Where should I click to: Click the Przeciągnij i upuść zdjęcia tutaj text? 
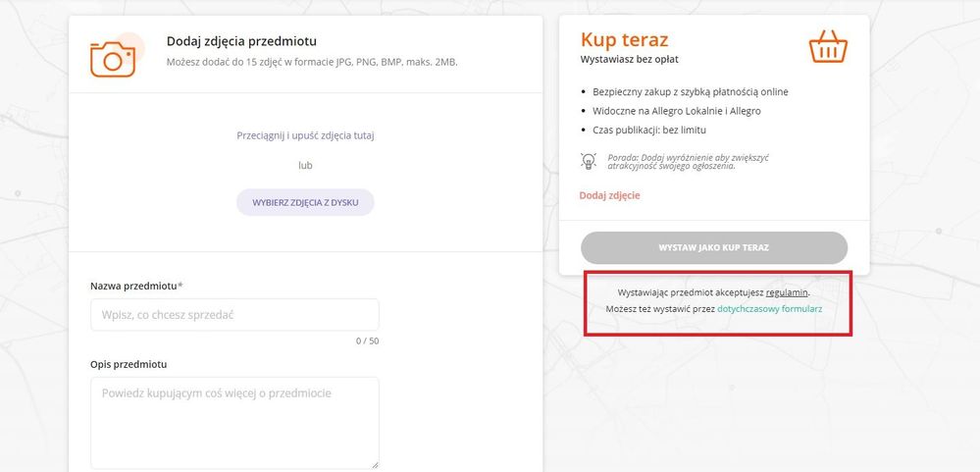(305, 135)
